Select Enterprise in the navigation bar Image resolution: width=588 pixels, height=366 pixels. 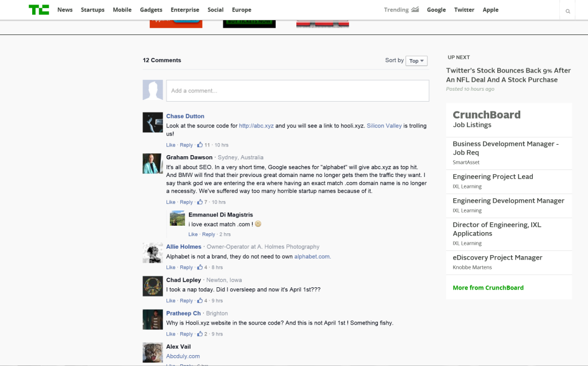click(x=185, y=10)
